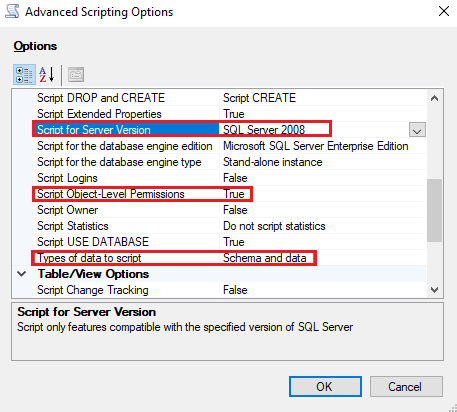457x412 pixels.
Task: Click the options list scrollbar thumb
Action: click(x=434, y=210)
